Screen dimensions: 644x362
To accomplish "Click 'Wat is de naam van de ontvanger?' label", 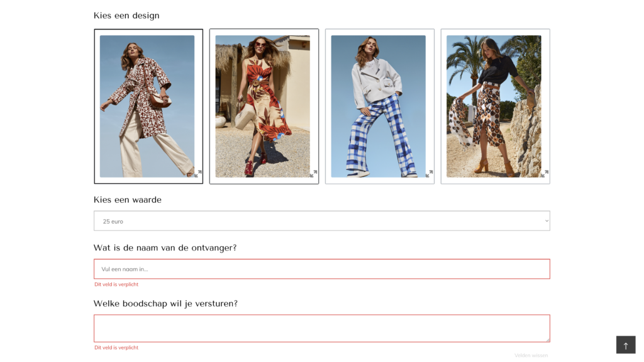I will pos(165,248).
